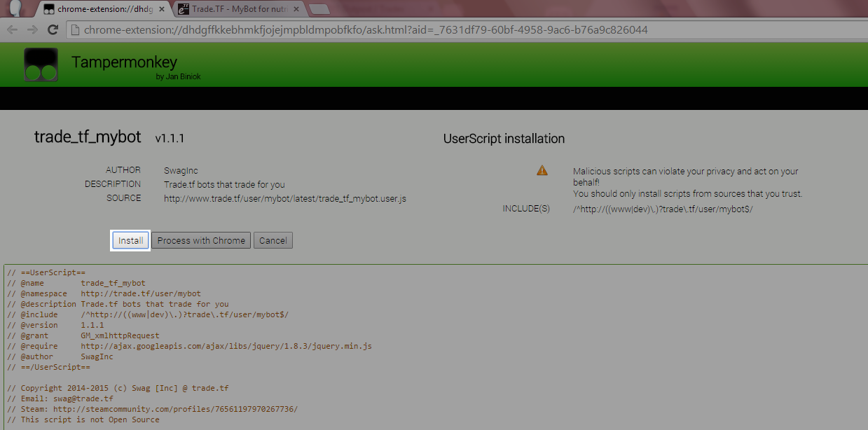Click the @namespace code line
This screenshot has width=868, height=430.
click(x=104, y=294)
